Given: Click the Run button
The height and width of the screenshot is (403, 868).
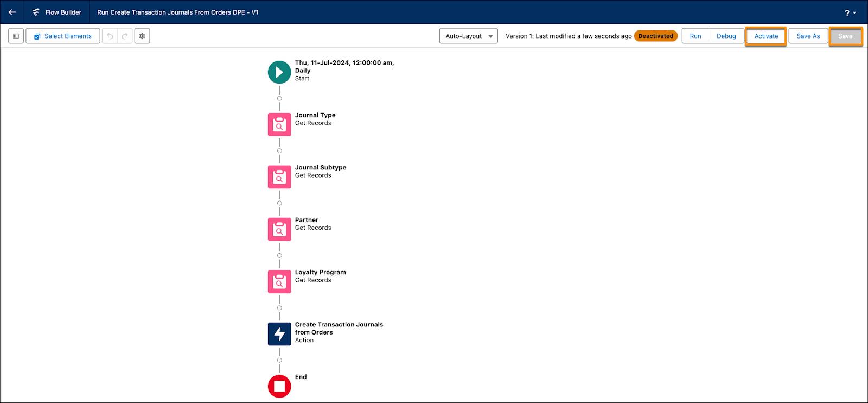Looking at the screenshot, I should [695, 36].
